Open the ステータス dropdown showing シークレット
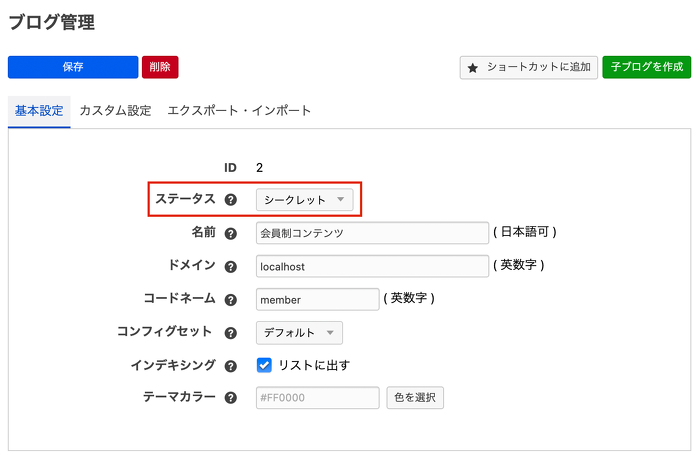Viewport: 700px width, 458px height. 304,200
